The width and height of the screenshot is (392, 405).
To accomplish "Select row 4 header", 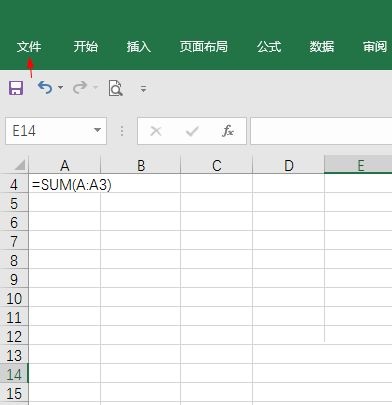I will (14, 184).
